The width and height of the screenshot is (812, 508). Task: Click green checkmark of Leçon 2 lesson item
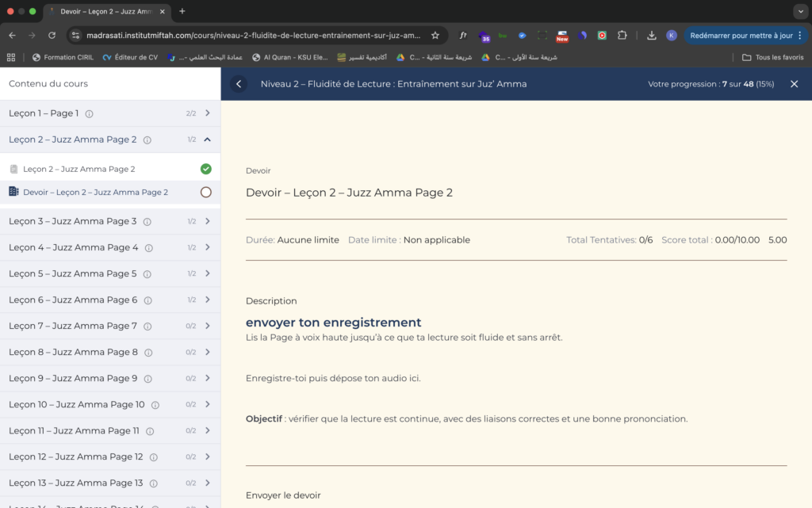point(206,169)
